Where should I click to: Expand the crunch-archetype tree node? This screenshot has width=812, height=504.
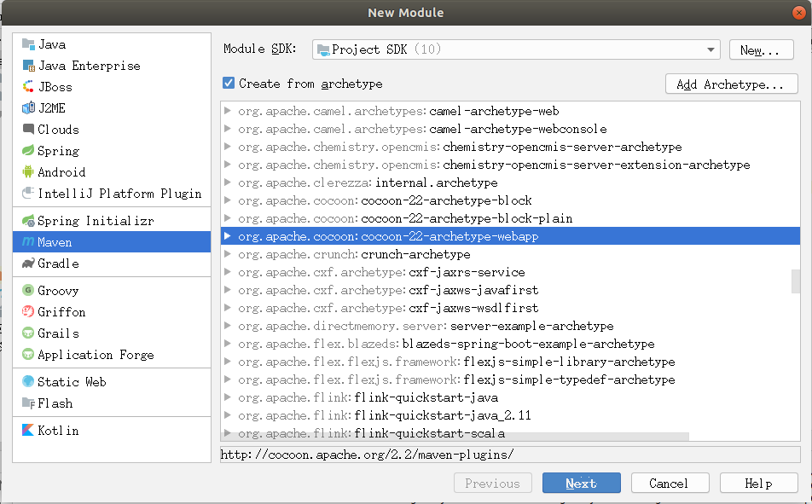click(227, 254)
